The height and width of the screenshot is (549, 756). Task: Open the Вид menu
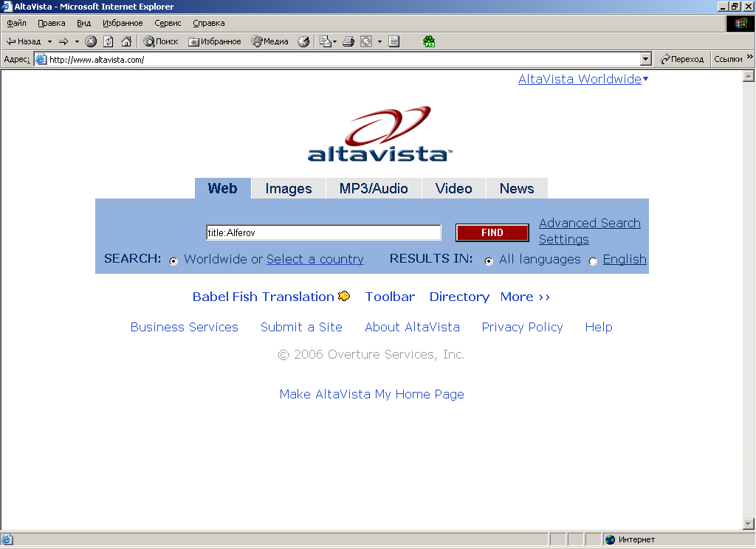click(x=84, y=23)
